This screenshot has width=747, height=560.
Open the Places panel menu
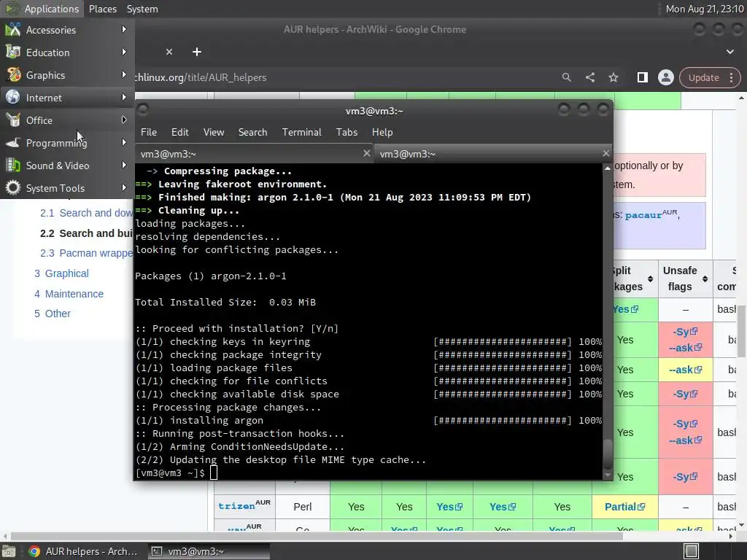tap(102, 9)
